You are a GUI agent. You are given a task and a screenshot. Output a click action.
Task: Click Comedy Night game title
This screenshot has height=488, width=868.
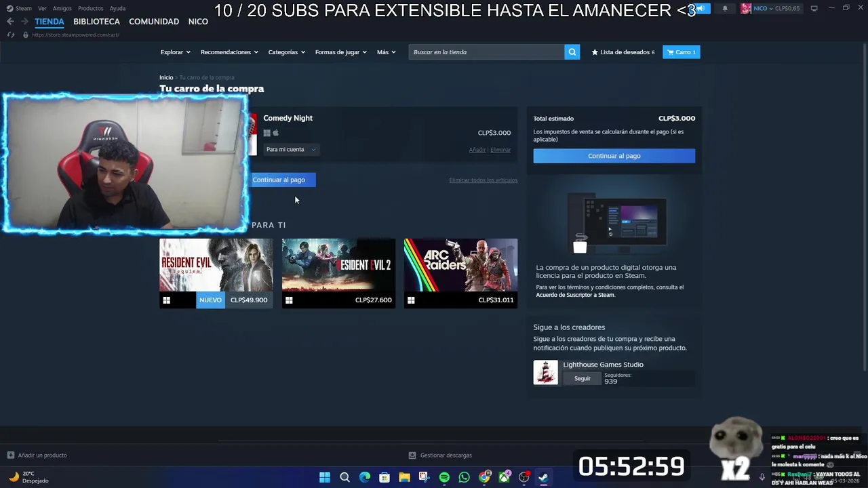288,118
